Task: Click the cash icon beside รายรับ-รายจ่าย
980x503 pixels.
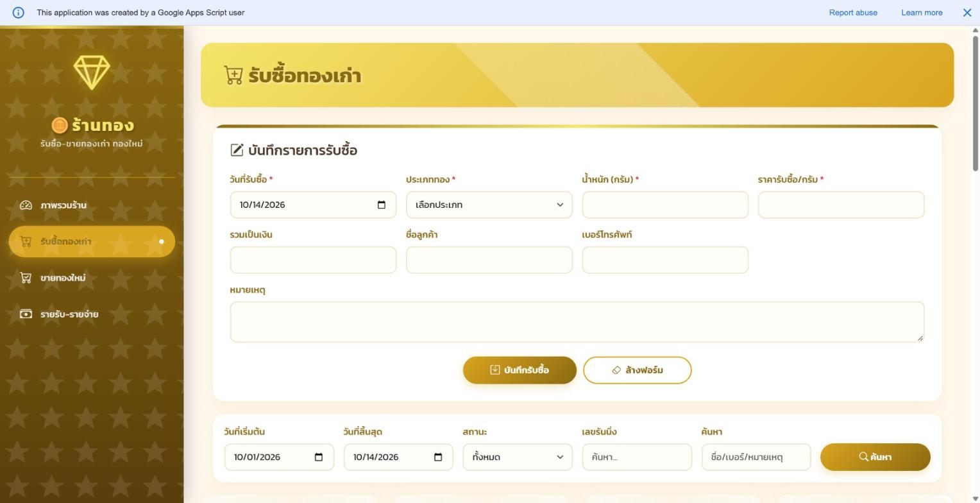Action: [x=26, y=314]
